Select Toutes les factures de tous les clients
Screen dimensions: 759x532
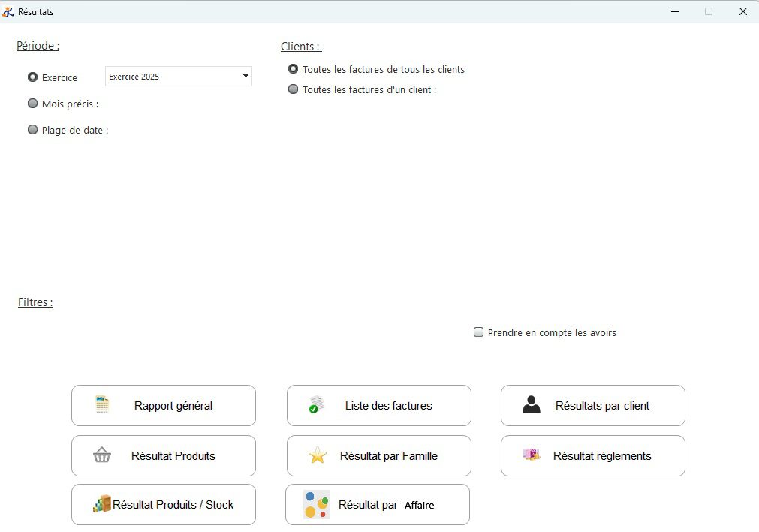click(x=294, y=69)
